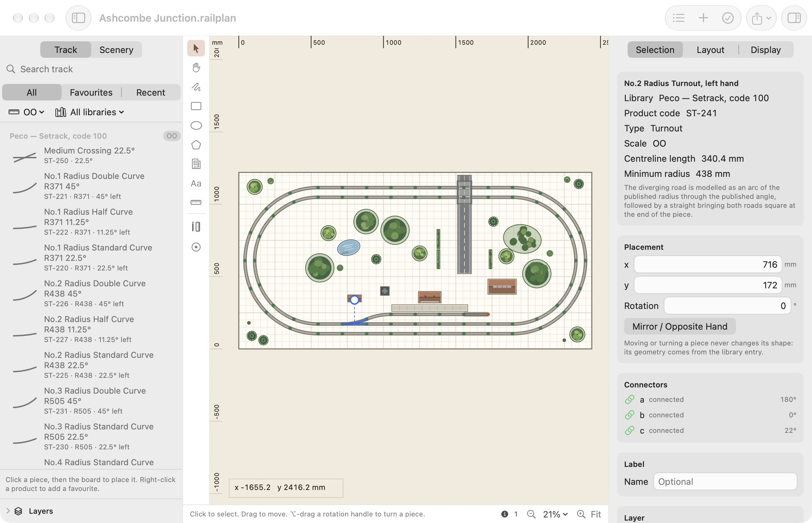Select the All filter segment

pyautogui.click(x=32, y=93)
